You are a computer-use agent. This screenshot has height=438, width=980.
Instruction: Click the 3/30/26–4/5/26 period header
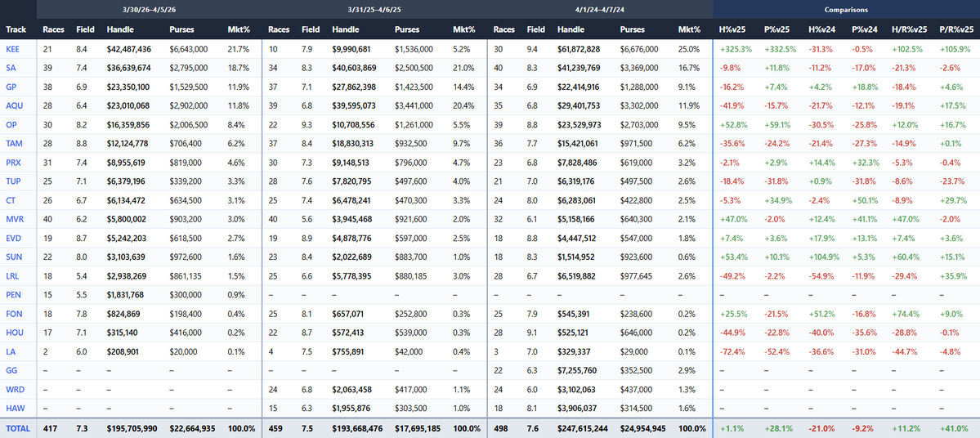(x=150, y=9)
